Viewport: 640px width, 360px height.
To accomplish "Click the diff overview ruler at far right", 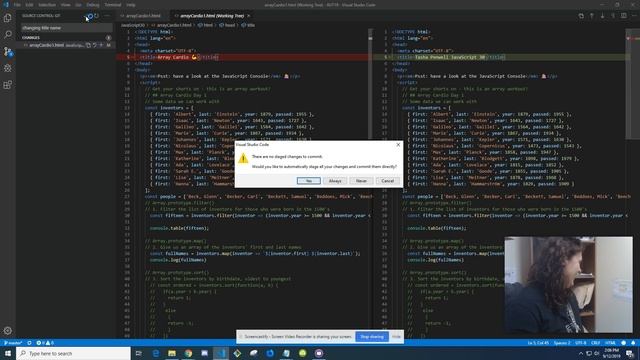I will [632, 183].
